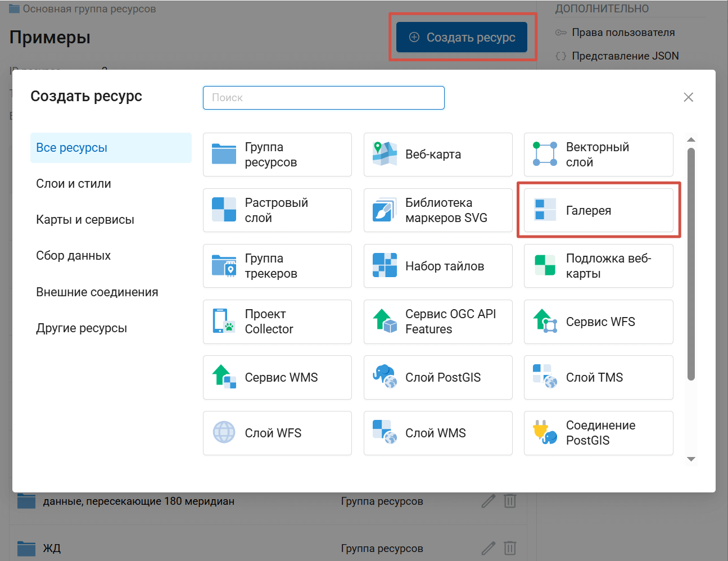
Task: Close the 'Создать ресурс' dialog
Action: (x=688, y=97)
